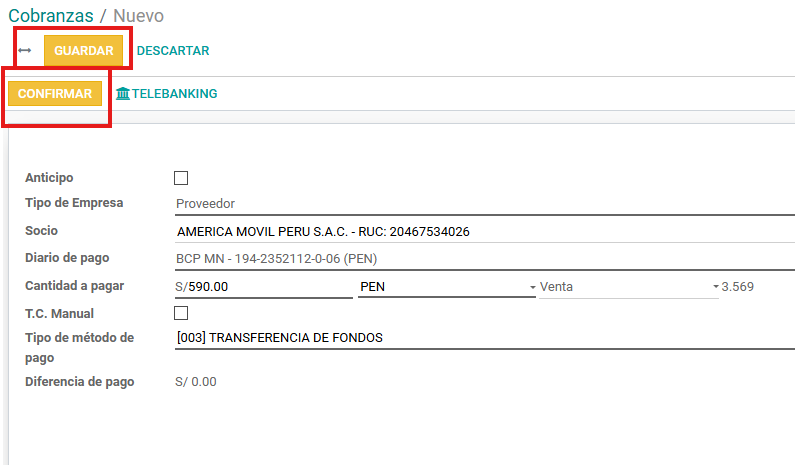Click the Transferencia de Fondos payment method field
Image resolution: width=795 pixels, height=465 pixels.
pos(480,338)
